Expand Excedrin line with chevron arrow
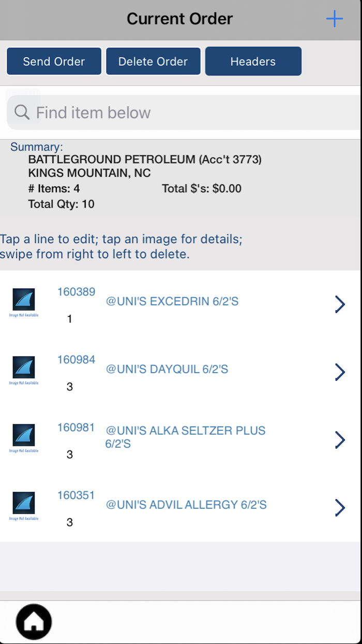The image size is (362, 644). [x=340, y=304]
